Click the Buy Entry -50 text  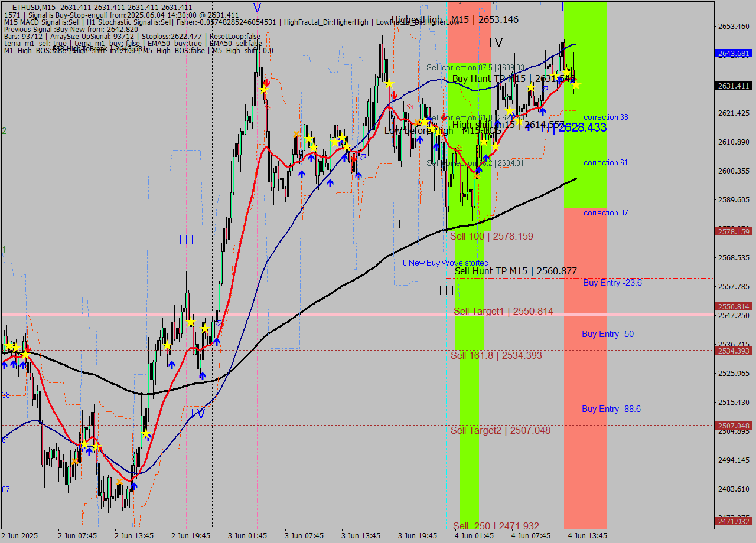[x=607, y=334]
